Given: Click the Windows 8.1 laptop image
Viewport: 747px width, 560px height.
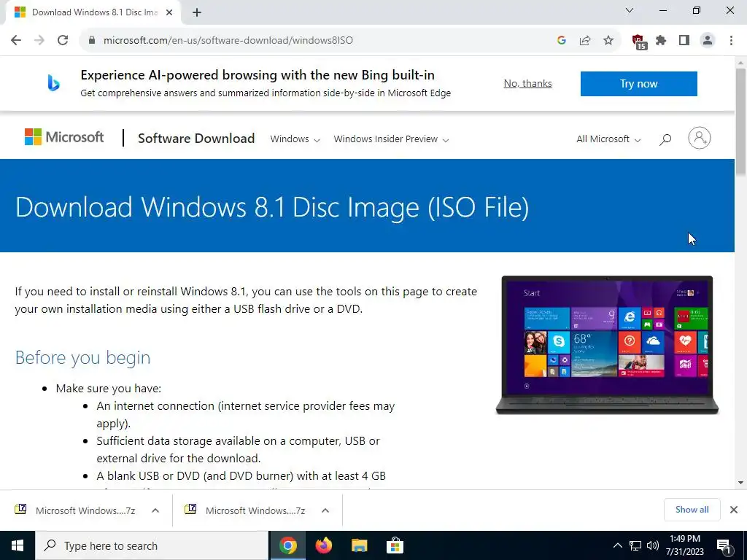Looking at the screenshot, I should pos(607,345).
